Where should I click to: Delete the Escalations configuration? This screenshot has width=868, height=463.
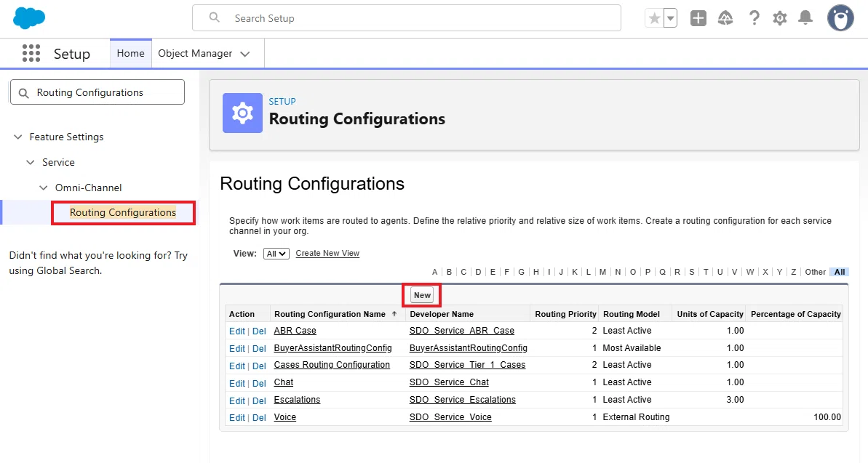tap(259, 400)
